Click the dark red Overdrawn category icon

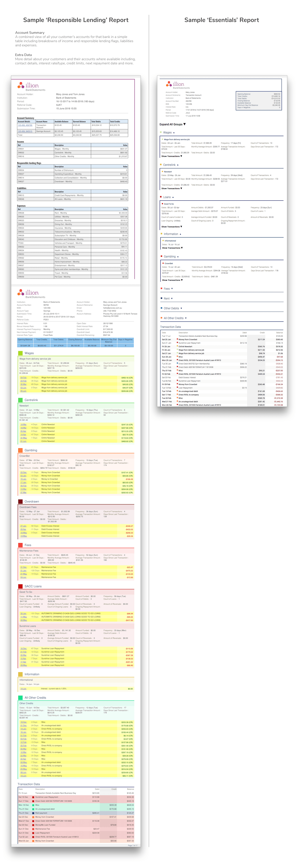(x=21, y=502)
